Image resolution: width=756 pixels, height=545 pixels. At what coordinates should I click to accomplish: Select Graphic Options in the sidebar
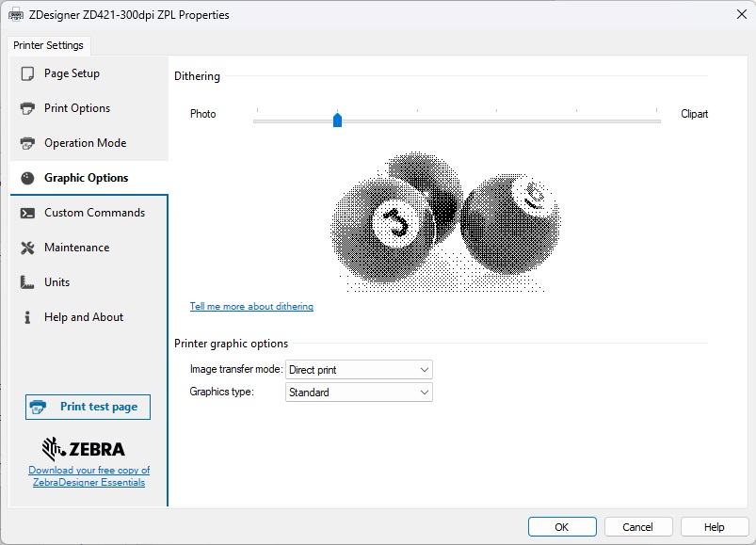pos(86,178)
